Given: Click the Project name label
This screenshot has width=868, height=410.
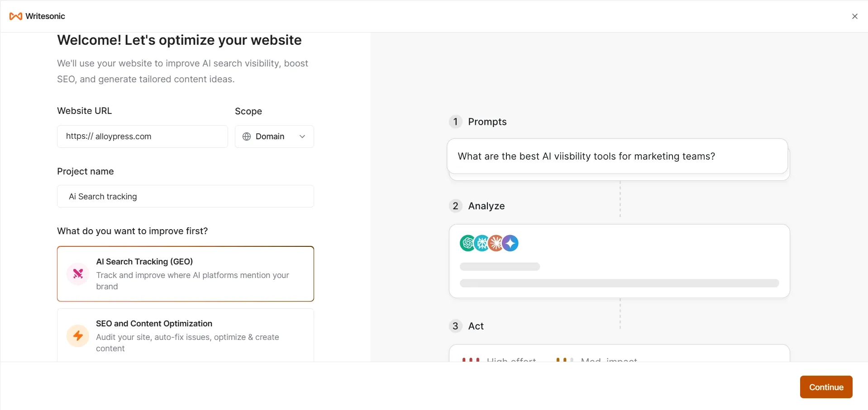Looking at the screenshot, I should click(x=86, y=171).
